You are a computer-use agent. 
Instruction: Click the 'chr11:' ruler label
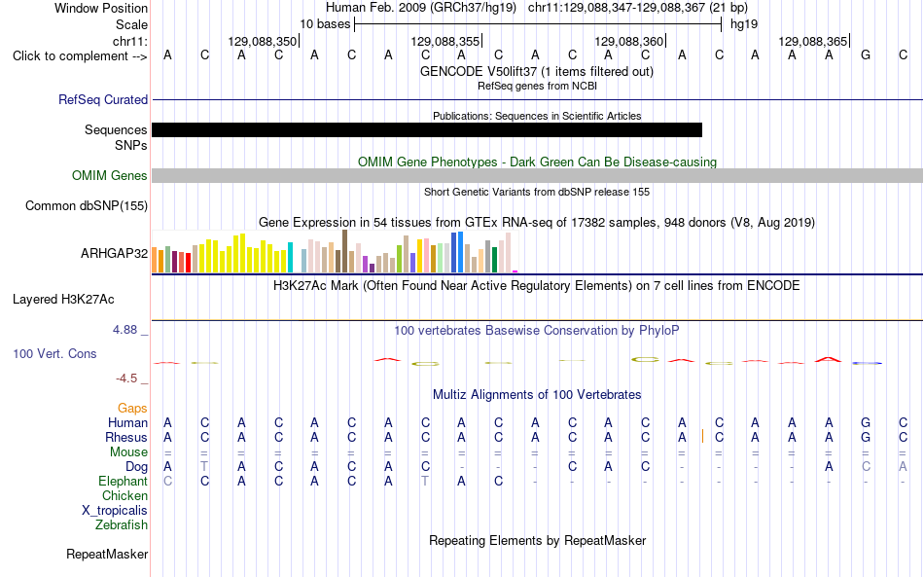129,41
